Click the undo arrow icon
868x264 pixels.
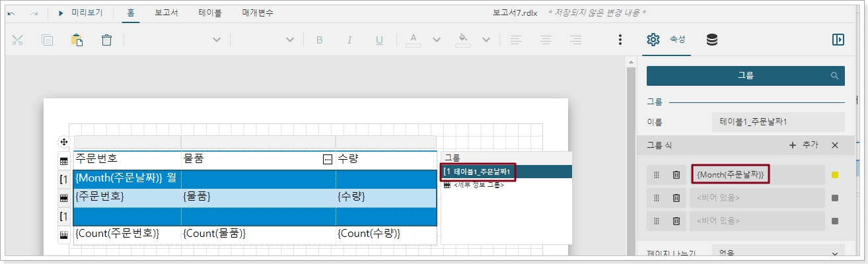tap(11, 13)
